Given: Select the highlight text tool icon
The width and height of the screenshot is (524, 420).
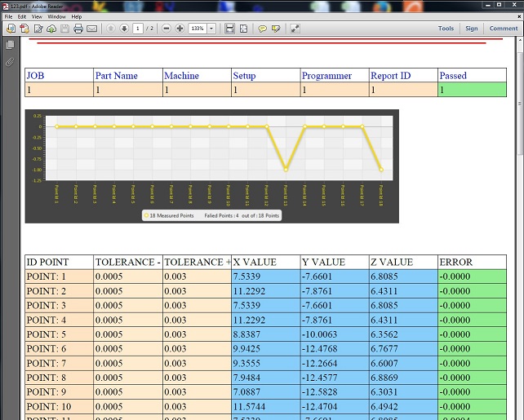Looking at the screenshot, I should pyautogui.click(x=276, y=29).
